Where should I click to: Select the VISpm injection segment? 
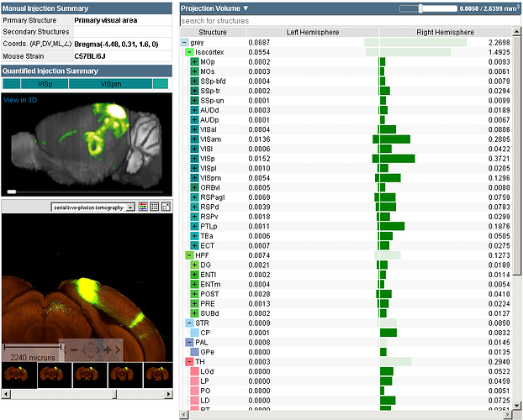click(110, 84)
